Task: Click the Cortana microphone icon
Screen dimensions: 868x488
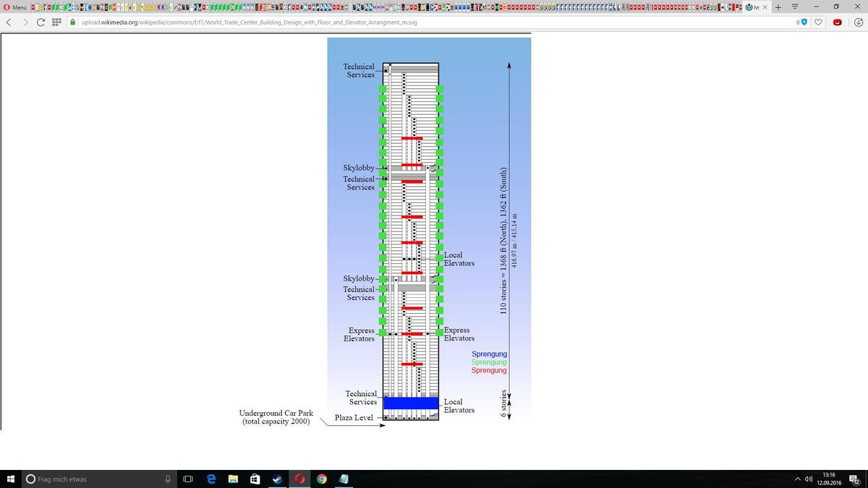Action: coord(167,479)
